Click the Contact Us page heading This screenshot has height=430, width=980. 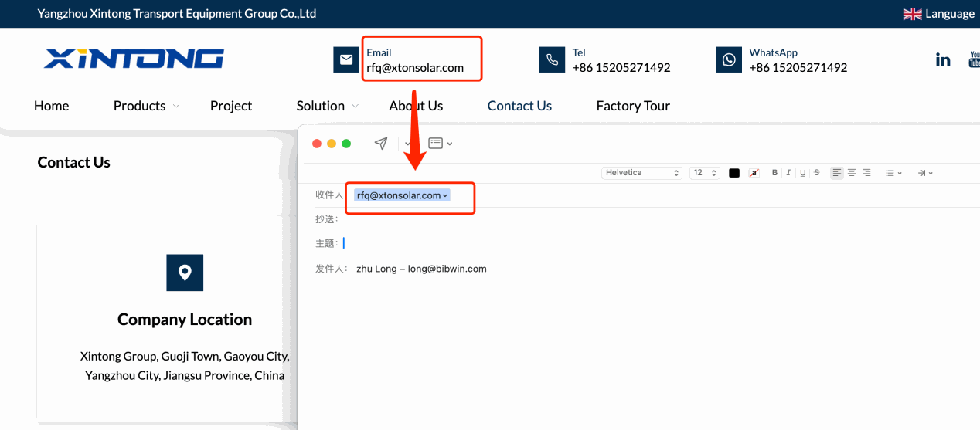point(73,162)
